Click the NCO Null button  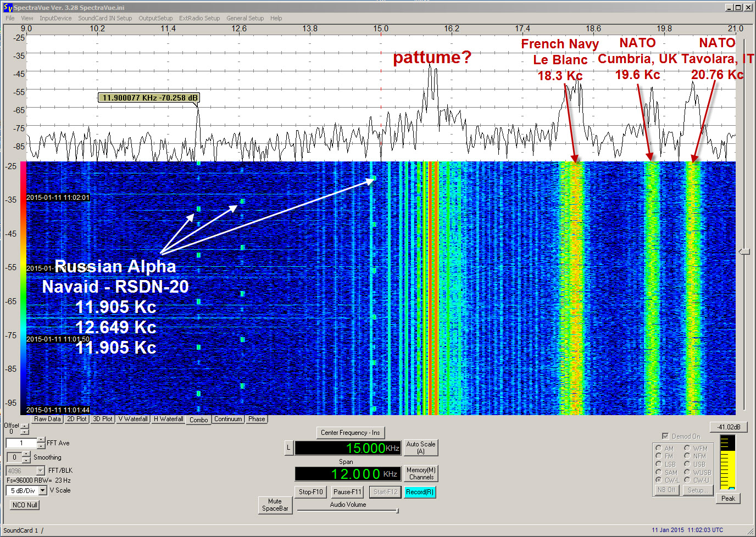(25, 505)
